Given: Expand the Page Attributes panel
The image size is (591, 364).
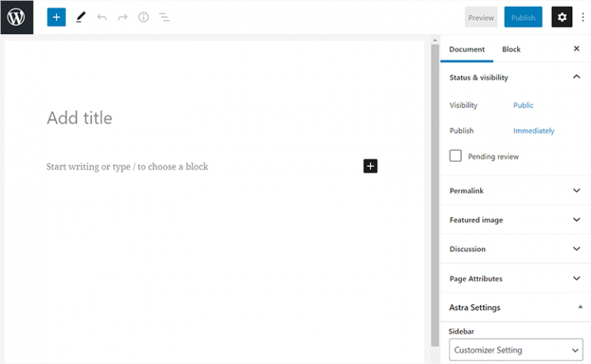Looking at the screenshot, I should [x=516, y=279].
